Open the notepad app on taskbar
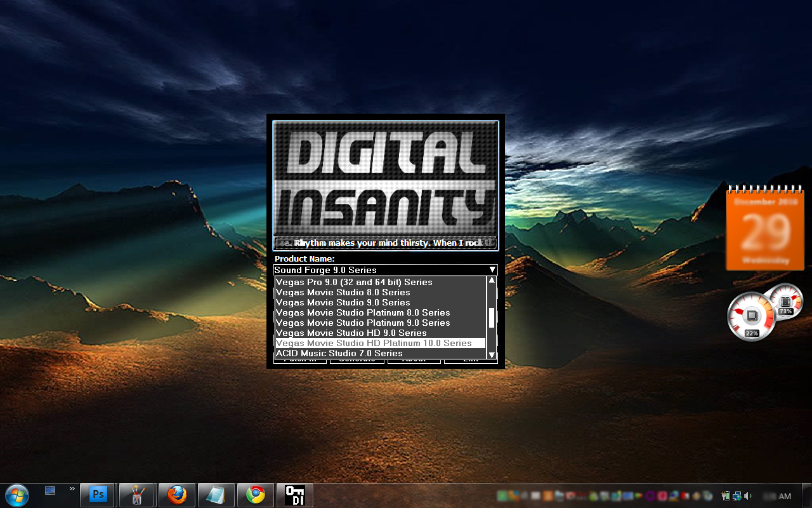 click(216, 495)
